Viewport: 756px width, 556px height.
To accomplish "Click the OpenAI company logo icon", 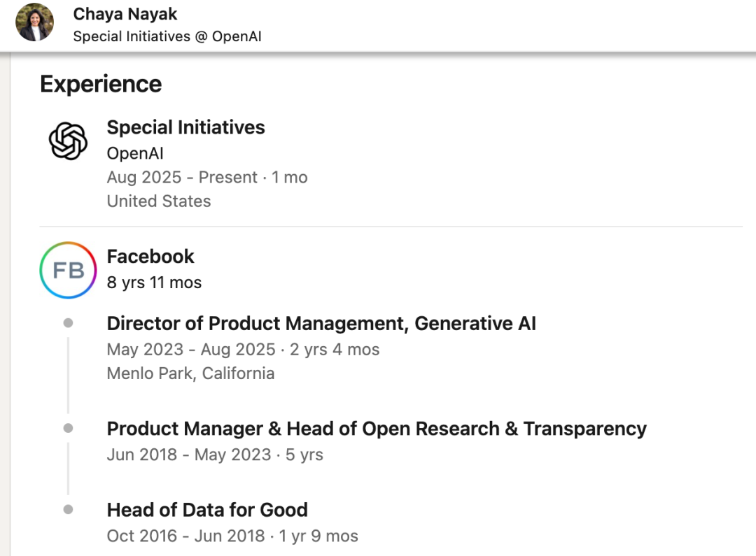I will (x=68, y=141).
